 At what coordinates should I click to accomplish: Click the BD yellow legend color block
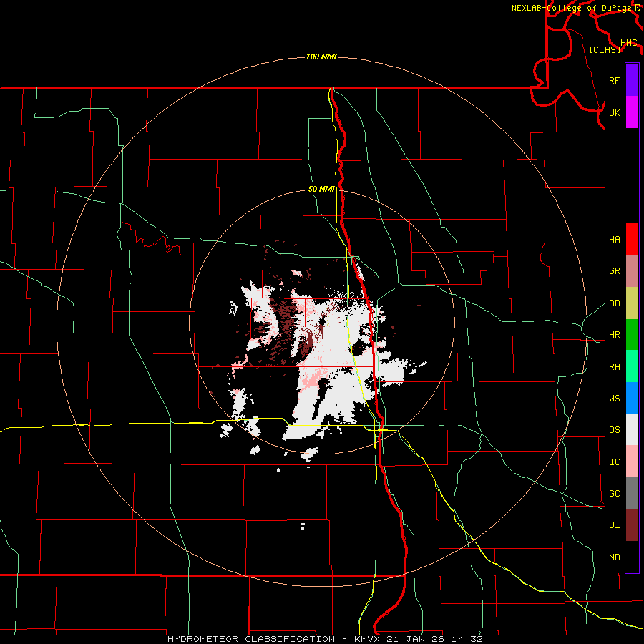click(632, 303)
